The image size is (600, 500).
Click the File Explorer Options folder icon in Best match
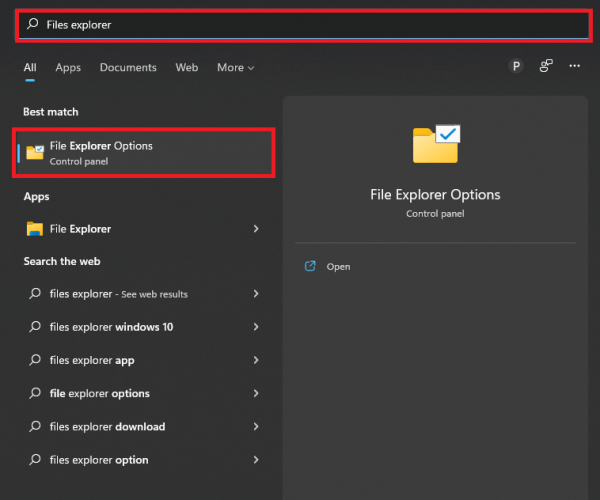(x=35, y=152)
